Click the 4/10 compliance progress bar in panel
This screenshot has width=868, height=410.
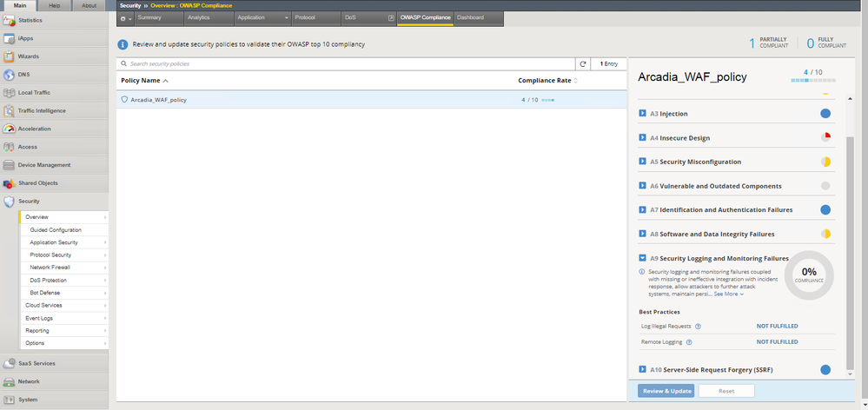(x=813, y=81)
